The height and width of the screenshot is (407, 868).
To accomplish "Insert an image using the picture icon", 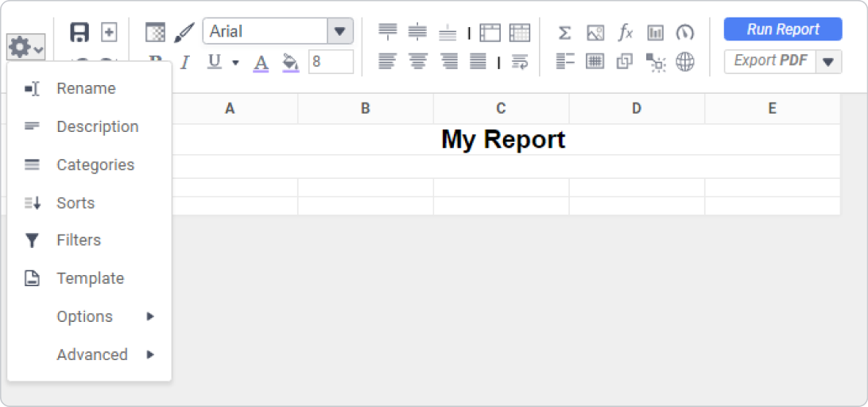I will point(595,33).
